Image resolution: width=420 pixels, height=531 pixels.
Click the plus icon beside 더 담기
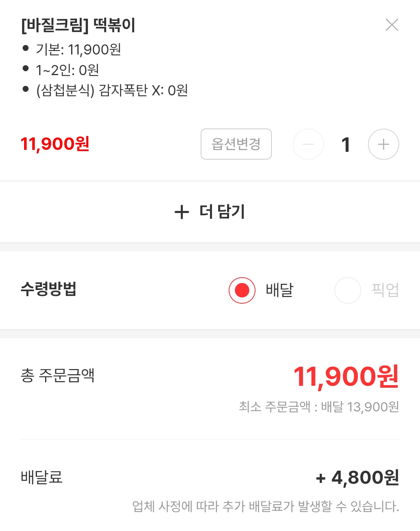(x=182, y=212)
